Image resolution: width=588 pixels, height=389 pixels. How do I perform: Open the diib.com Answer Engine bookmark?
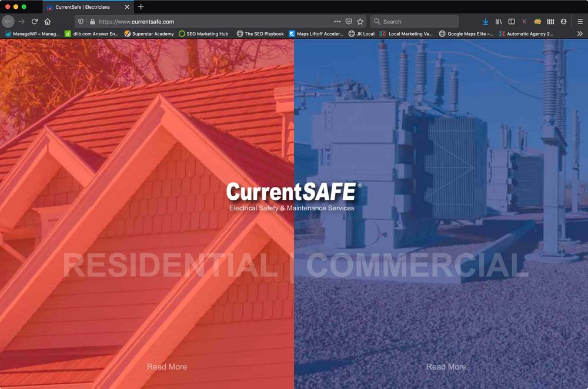click(x=92, y=33)
